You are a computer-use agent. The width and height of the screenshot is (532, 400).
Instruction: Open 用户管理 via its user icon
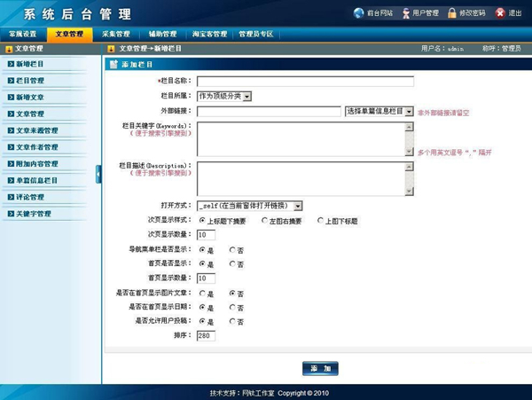(405, 13)
